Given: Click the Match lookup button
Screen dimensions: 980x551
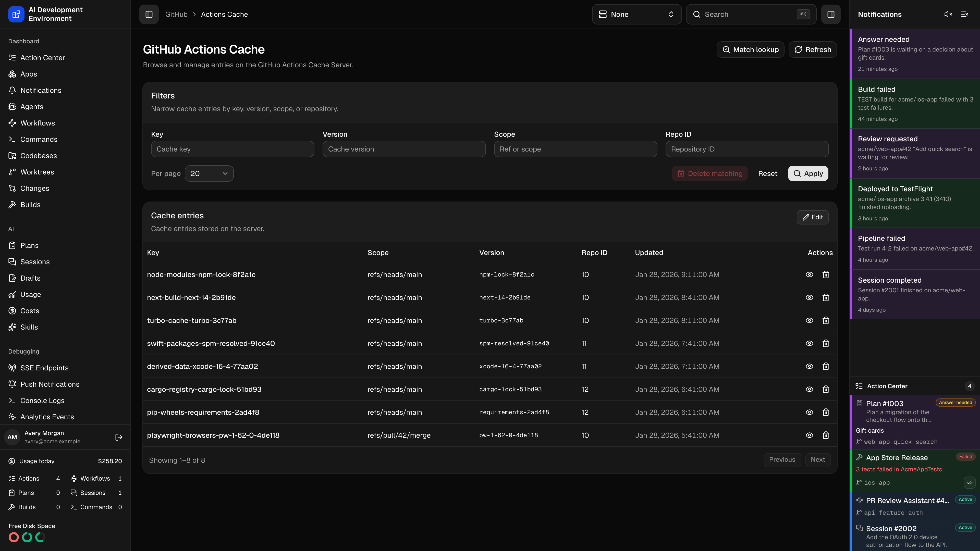Looking at the screenshot, I should [750, 49].
